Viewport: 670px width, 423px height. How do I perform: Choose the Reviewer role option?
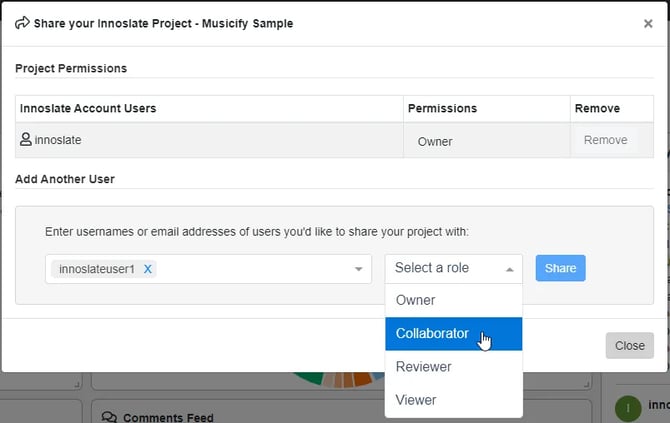click(x=453, y=367)
